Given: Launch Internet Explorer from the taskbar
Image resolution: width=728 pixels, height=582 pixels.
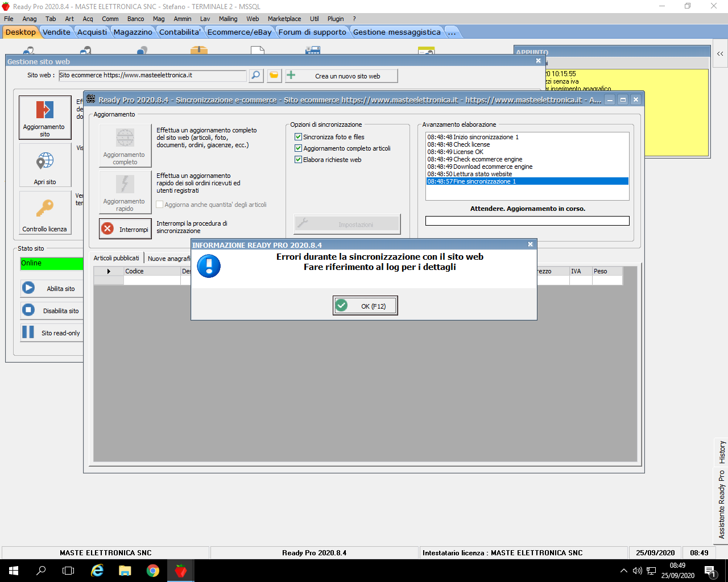Looking at the screenshot, I should [x=97, y=571].
